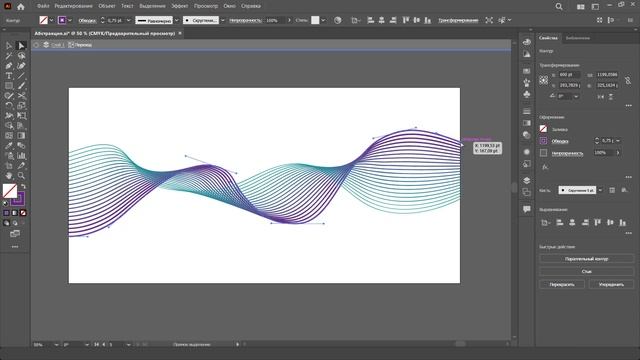This screenshot has height=360, width=640.
Task: Click zoom level field in status bar
Action: (x=43, y=344)
